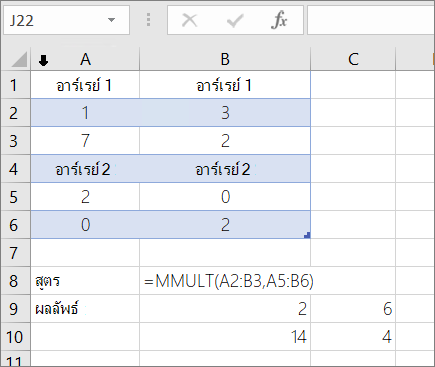Click cell A1 containing อาร์เรย์ 1

pyautogui.click(x=85, y=85)
